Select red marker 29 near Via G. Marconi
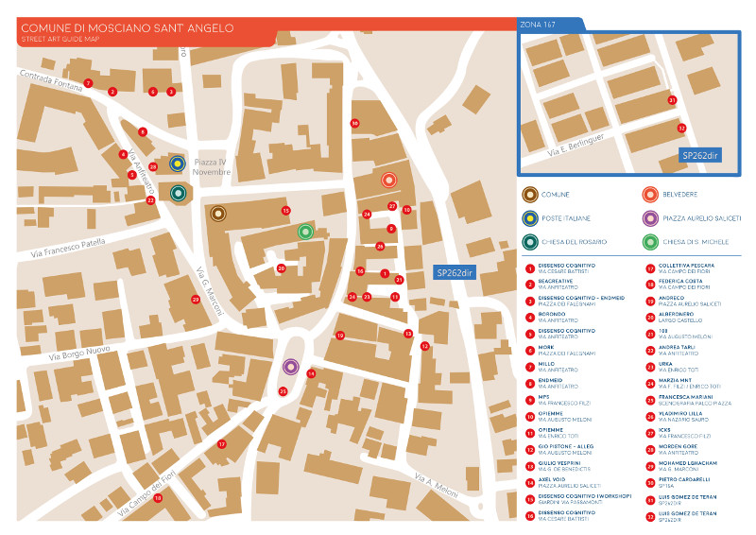 click(x=196, y=300)
